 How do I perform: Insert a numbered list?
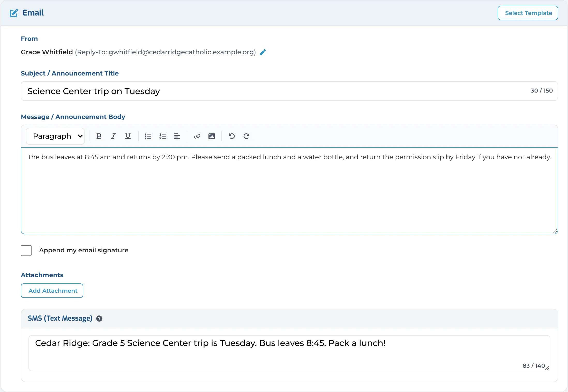tap(162, 136)
